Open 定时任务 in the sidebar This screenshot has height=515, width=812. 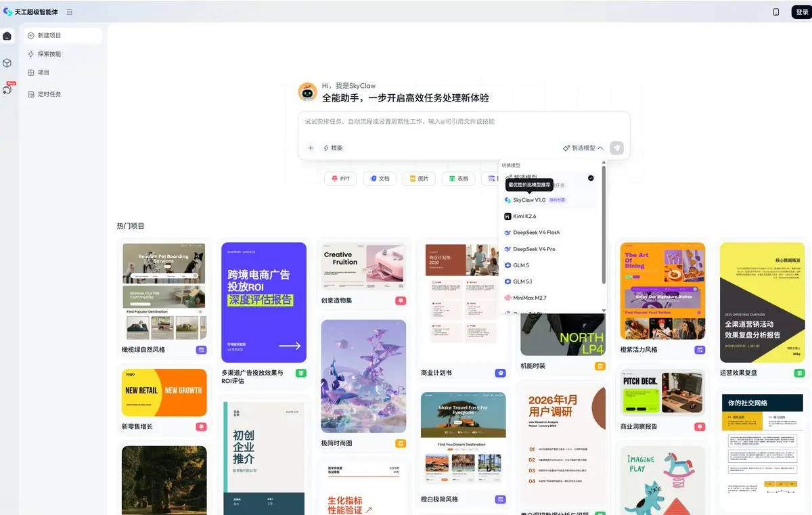click(63, 94)
